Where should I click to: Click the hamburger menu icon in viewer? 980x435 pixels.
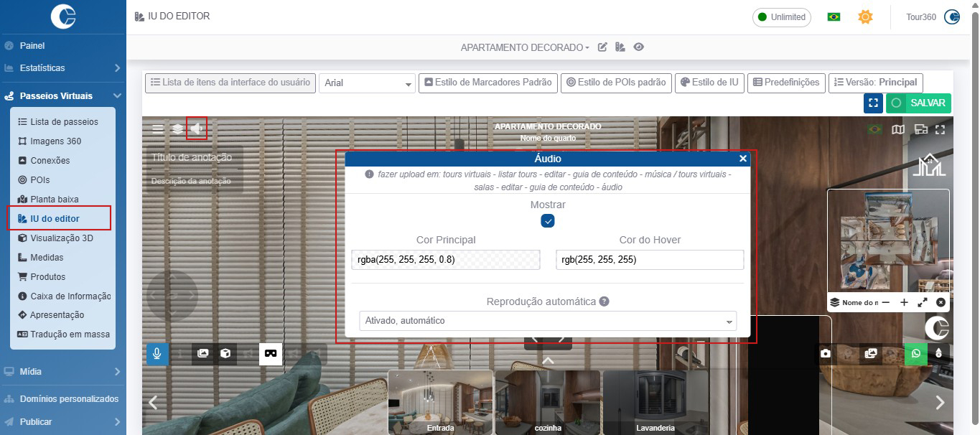tap(158, 130)
